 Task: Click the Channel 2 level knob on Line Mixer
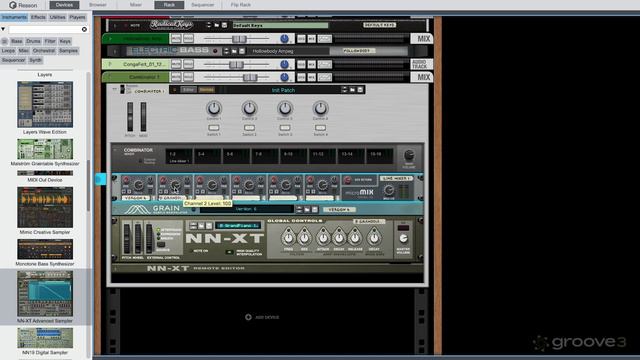click(175, 185)
